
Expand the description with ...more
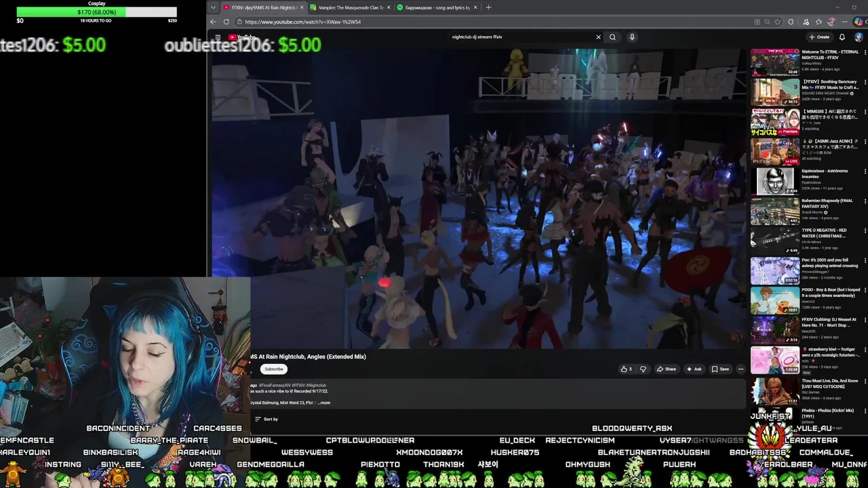pyautogui.click(x=323, y=403)
